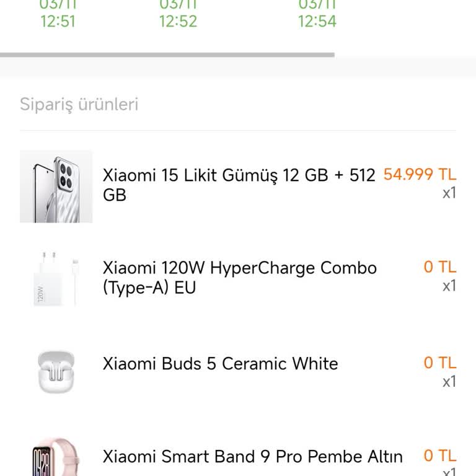The height and width of the screenshot is (476, 476).
Task: Click the 12:54 order status timestamp
Action: (x=317, y=21)
